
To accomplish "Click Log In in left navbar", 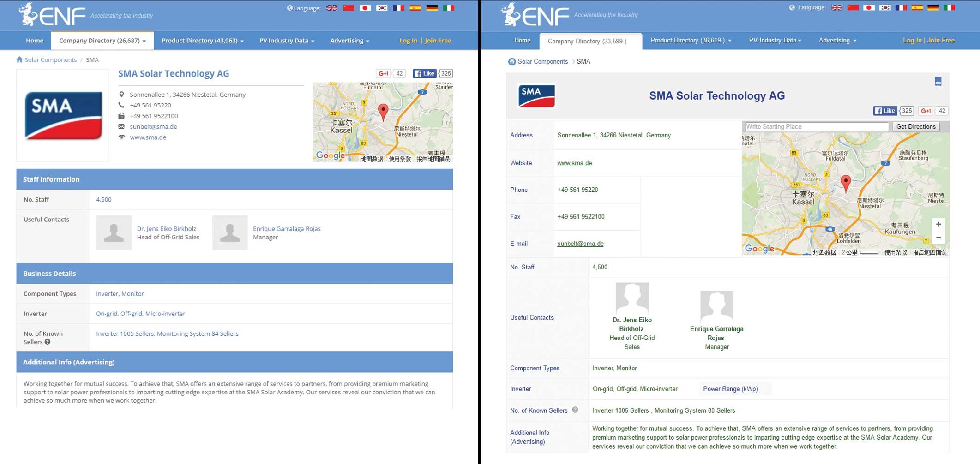I will click(x=408, y=41).
